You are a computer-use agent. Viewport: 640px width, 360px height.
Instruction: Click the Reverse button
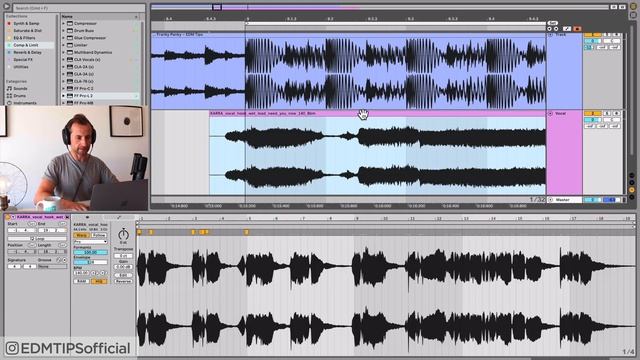coord(123,281)
